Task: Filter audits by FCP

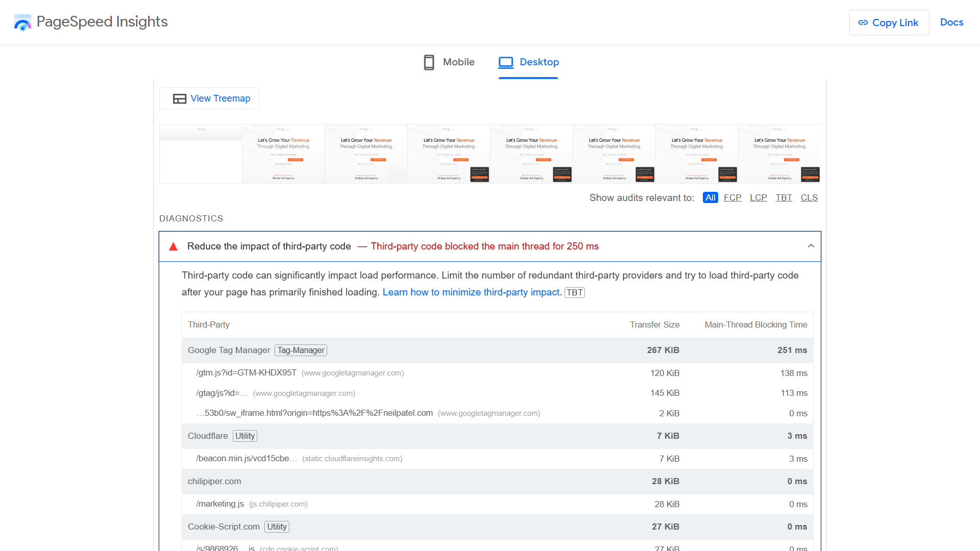Action: pyautogui.click(x=732, y=197)
